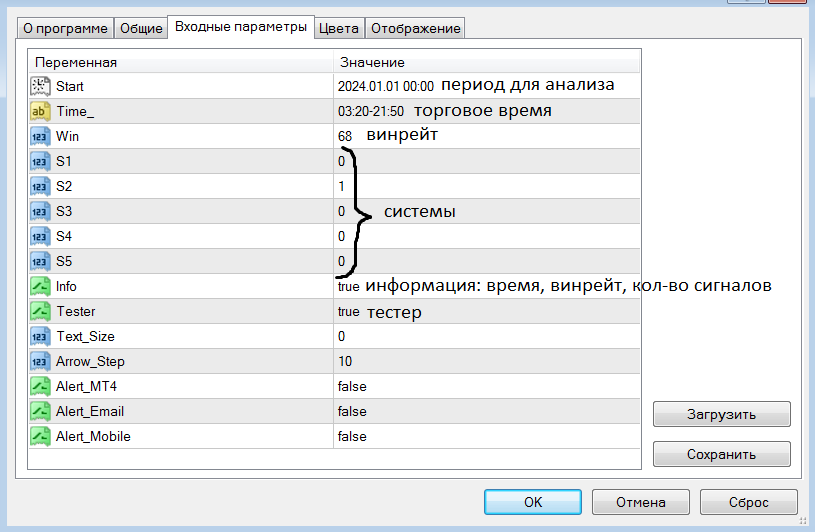Screen dimensions: 815x532
Task: Click the Start variable name
Action: coord(70,86)
